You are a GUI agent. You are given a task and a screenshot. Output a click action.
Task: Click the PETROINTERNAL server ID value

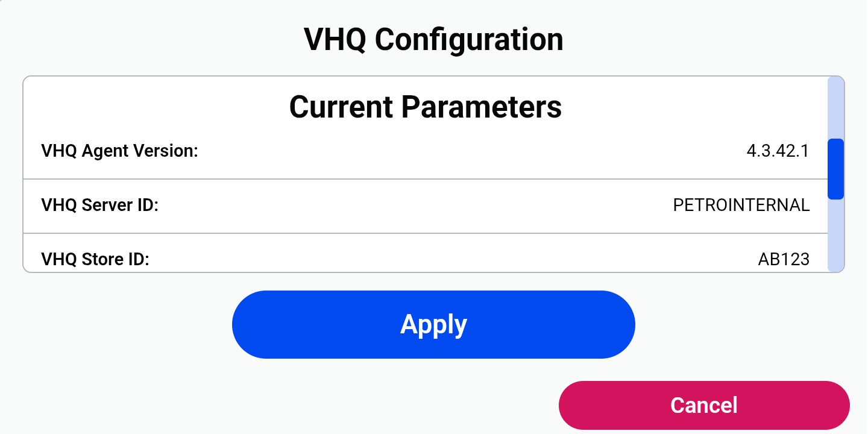[741, 206]
